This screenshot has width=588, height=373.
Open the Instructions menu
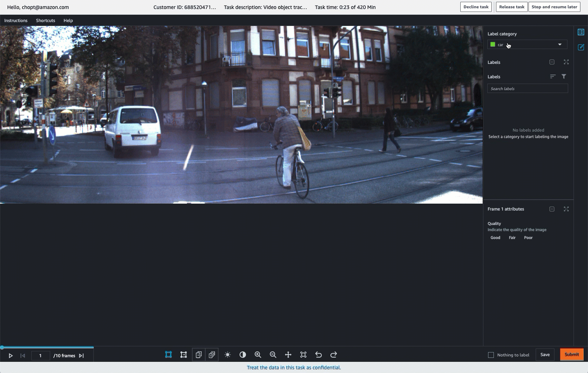(x=16, y=21)
